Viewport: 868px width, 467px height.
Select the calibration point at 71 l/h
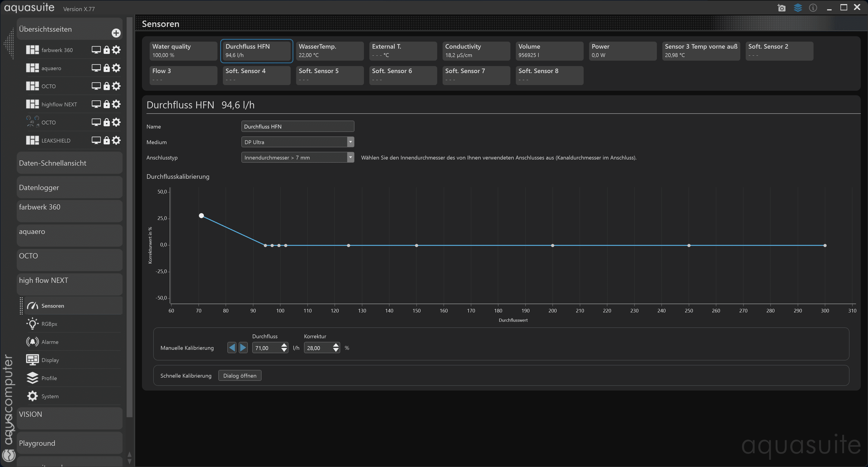pos(201,215)
